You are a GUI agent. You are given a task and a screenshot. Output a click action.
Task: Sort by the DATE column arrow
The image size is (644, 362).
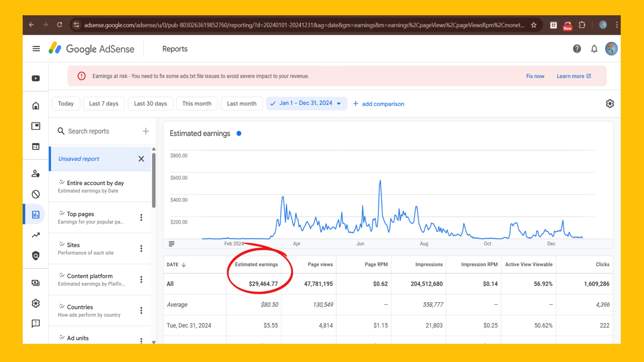[x=184, y=265]
